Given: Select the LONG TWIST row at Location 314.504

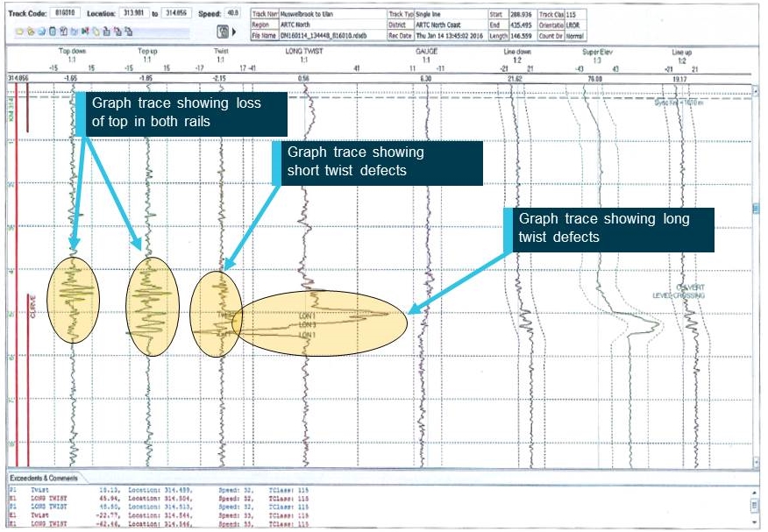Looking at the screenshot, I should click(x=160, y=498).
